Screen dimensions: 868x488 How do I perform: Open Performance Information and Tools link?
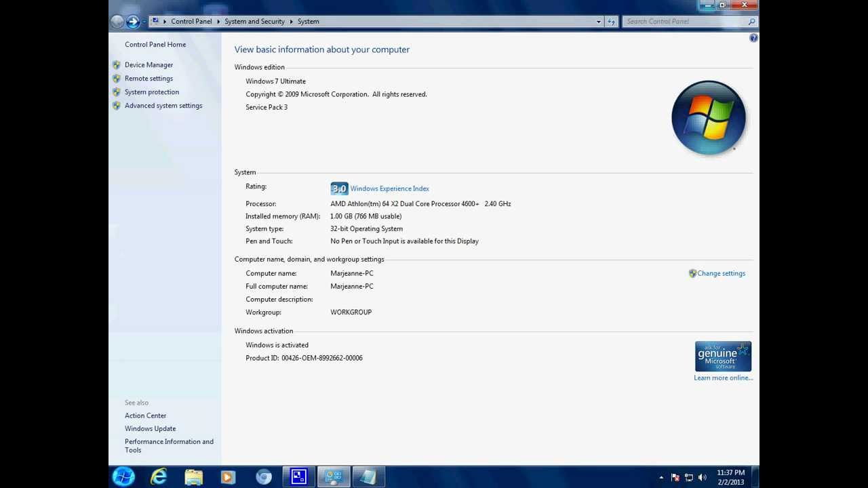tap(169, 446)
